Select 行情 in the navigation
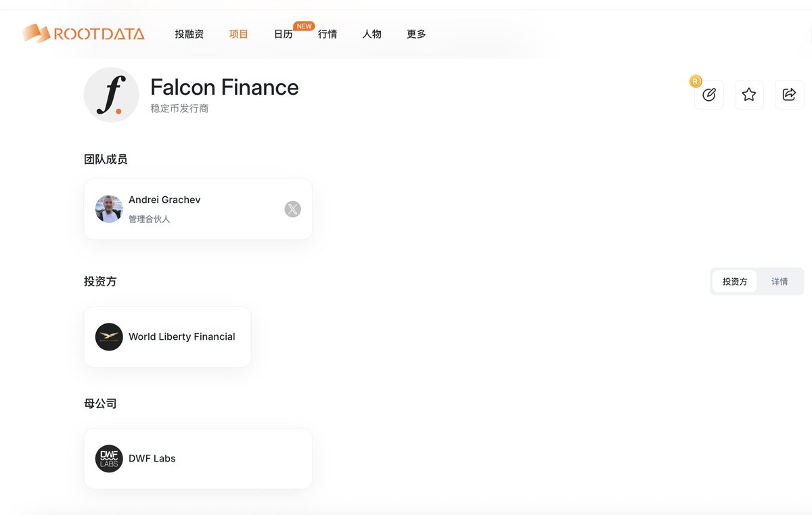Screen dimensions: 812x515 pos(328,34)
